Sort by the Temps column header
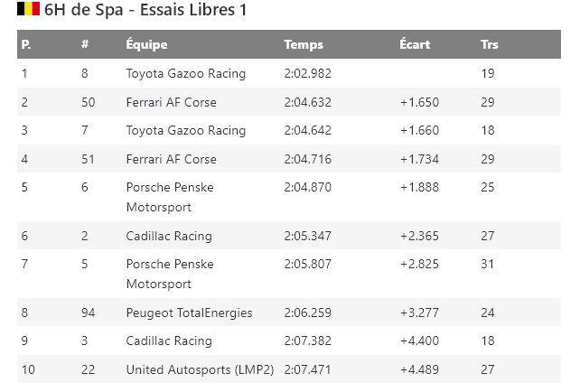 coord(303,44)
